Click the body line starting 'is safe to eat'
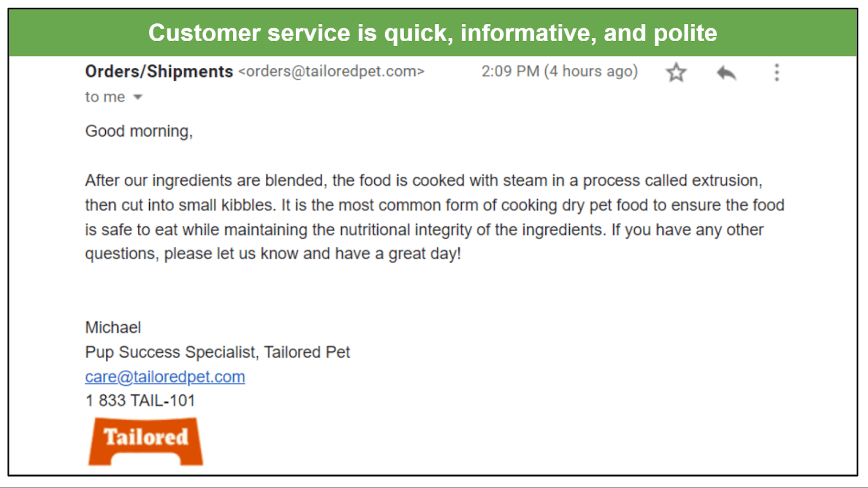868x488 pixels. point(424,230)
